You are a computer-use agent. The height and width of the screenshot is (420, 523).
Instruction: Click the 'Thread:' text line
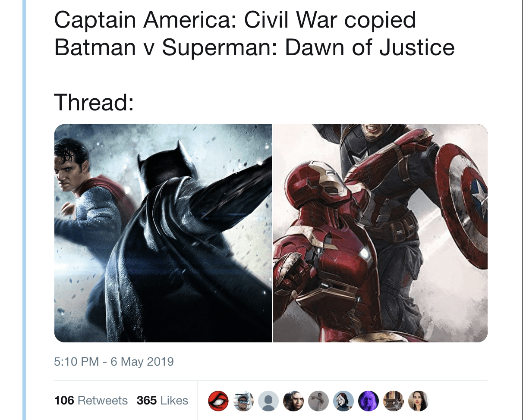[x=94, y=102]
